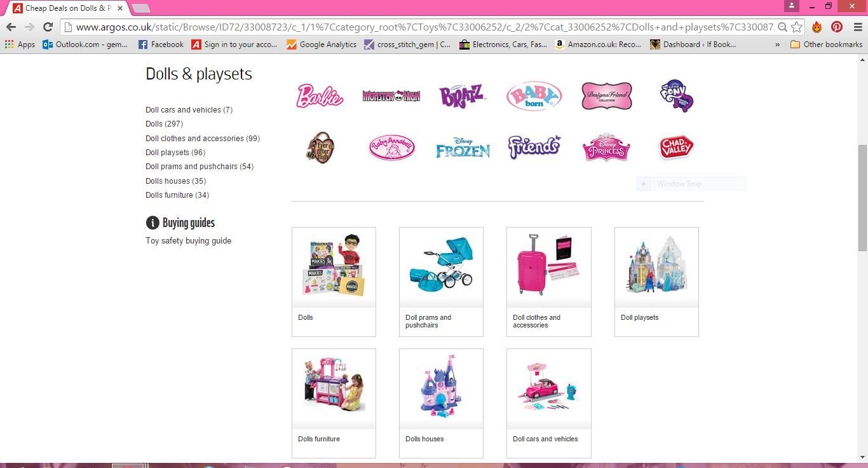868x468 pixels.
Task: Open Doll prams and pushchairs (54) link
Action: pos(200,167)
